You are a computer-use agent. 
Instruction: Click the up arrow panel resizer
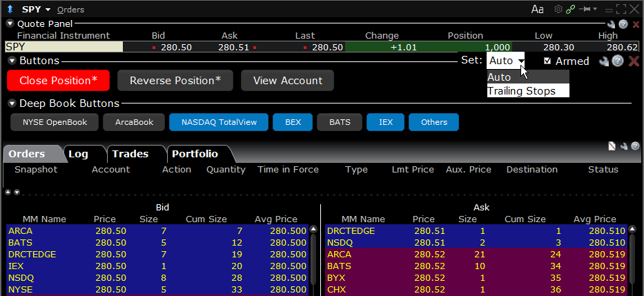8,192
